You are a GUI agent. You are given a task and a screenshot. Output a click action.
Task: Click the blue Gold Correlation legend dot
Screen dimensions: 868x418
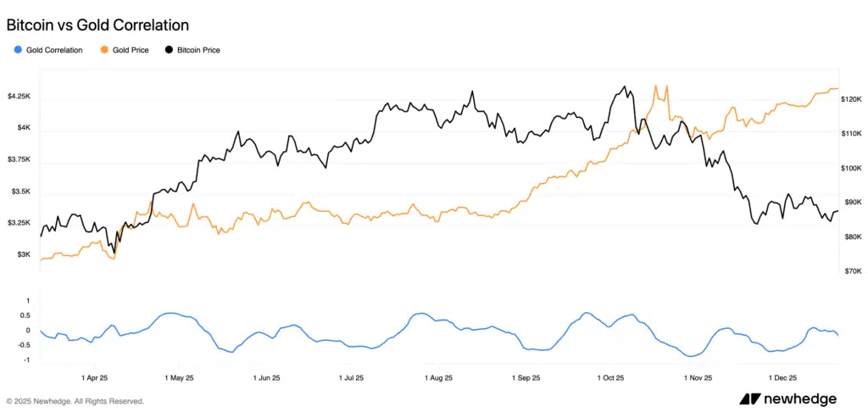point(16,50)
